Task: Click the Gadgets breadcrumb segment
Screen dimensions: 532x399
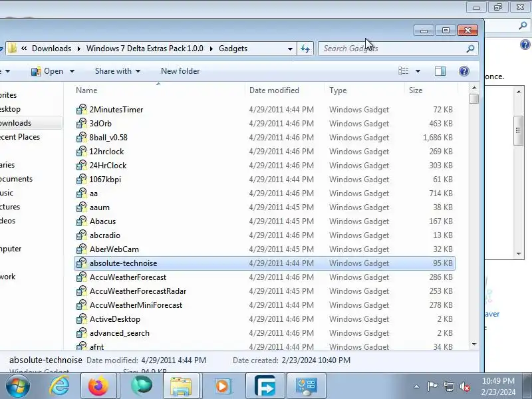Action: (233, 49)
